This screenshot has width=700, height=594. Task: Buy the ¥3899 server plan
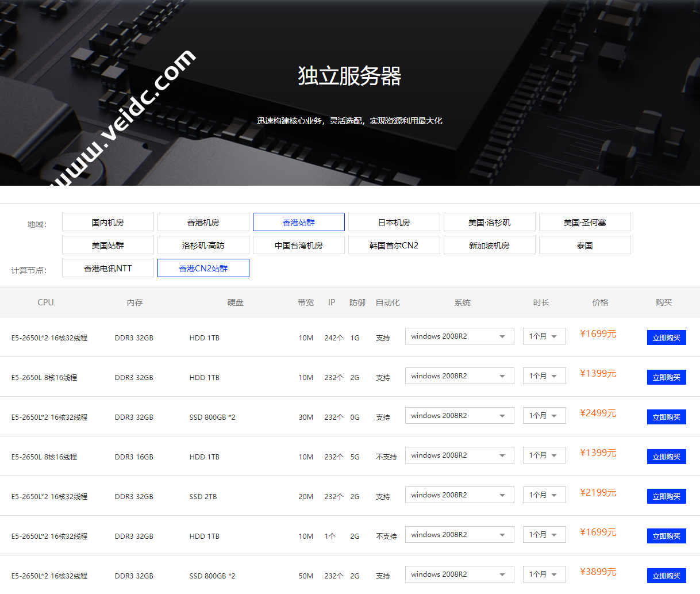tap(666, 576)
